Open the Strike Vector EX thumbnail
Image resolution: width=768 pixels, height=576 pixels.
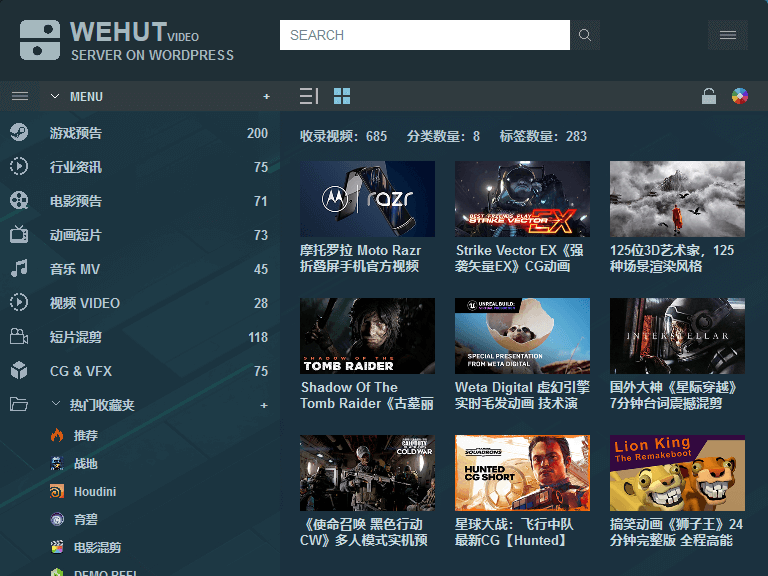pyautogui.click(x=522, y=199)
